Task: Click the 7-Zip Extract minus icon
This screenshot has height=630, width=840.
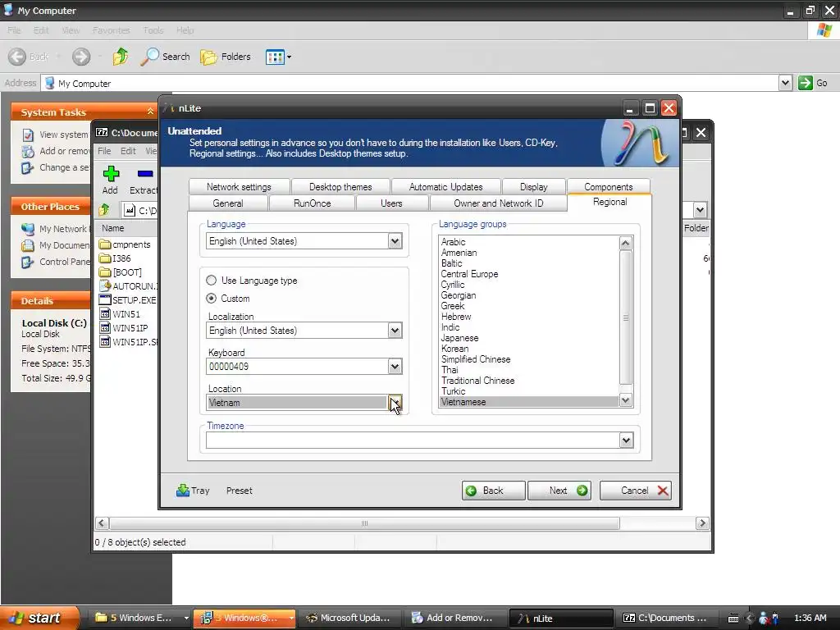Action: point(145,174)
